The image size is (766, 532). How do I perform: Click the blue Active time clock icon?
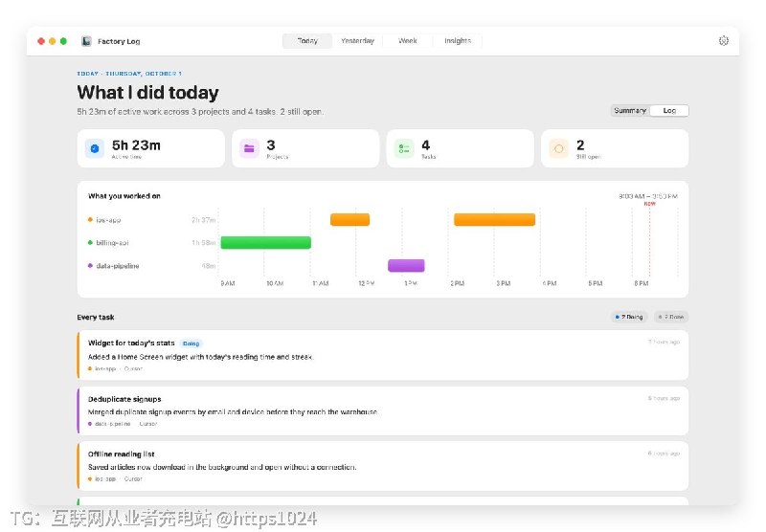point(95,148)
